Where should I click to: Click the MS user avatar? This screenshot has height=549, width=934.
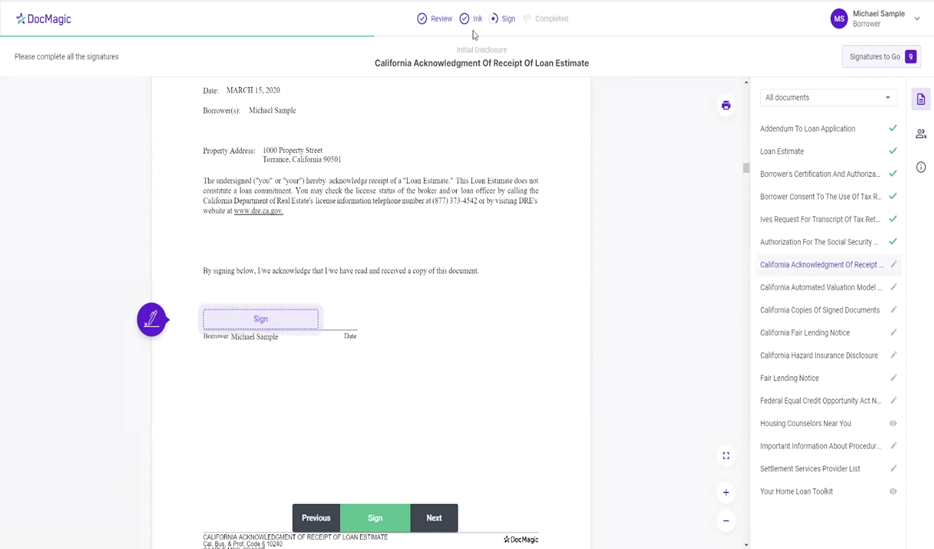tap(839, 18)
